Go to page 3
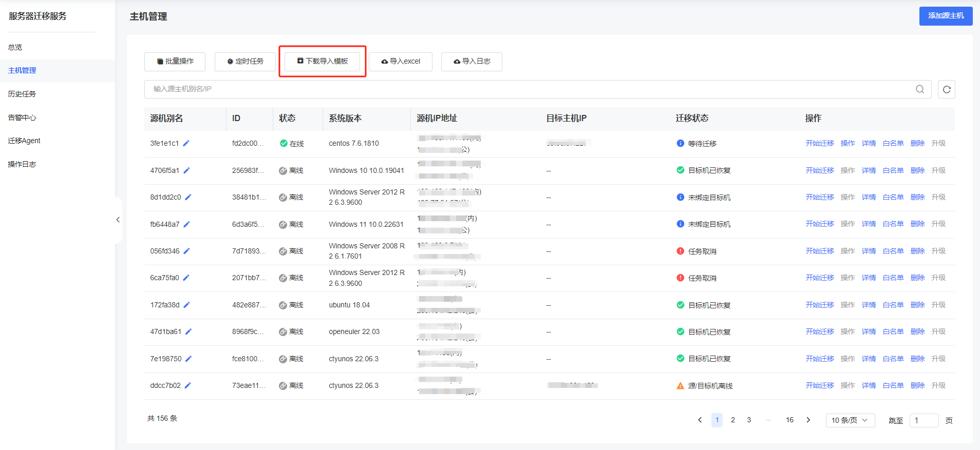This screenshot has height=450, width=980. tap(749, 420)
